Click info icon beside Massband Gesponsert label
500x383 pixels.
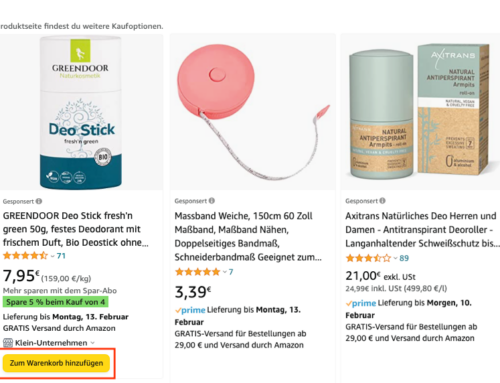(x=212, y=201)
